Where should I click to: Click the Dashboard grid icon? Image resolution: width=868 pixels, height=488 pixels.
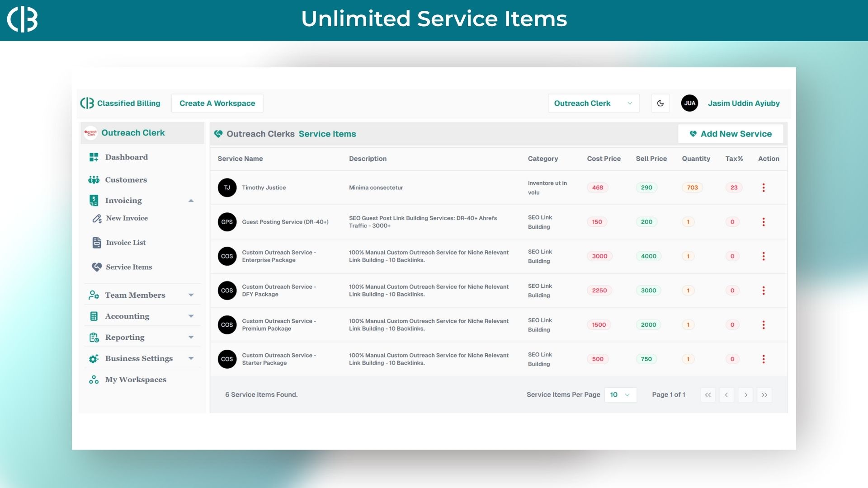point(94,157)
